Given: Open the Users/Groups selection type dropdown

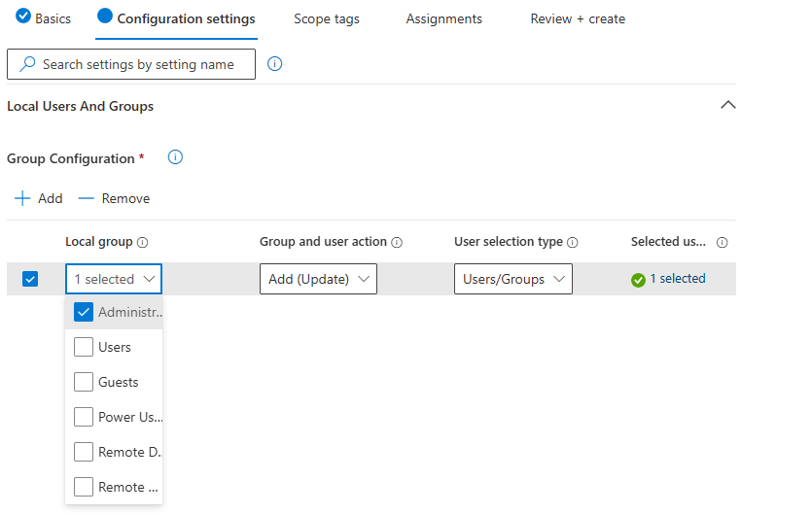Looking at the screenshot, I should click(x=512, y=279).
